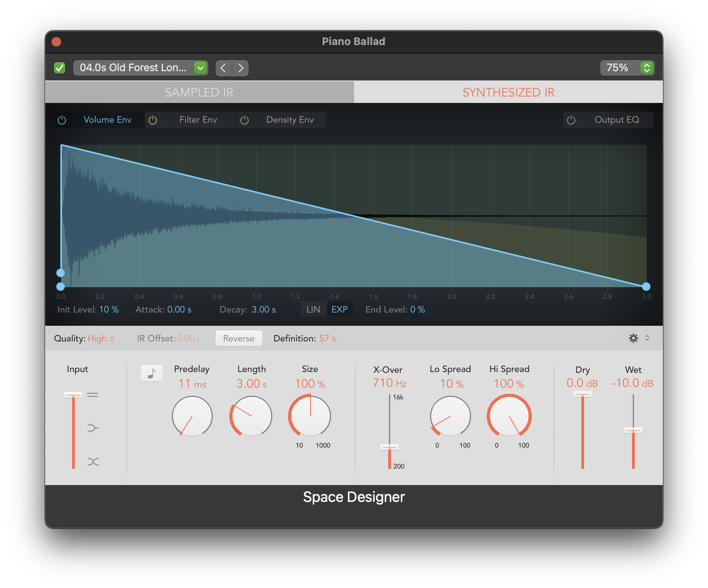708x588 pixels.
Task: Open the 75% view size menu
Action: click(x=627, y=68)
